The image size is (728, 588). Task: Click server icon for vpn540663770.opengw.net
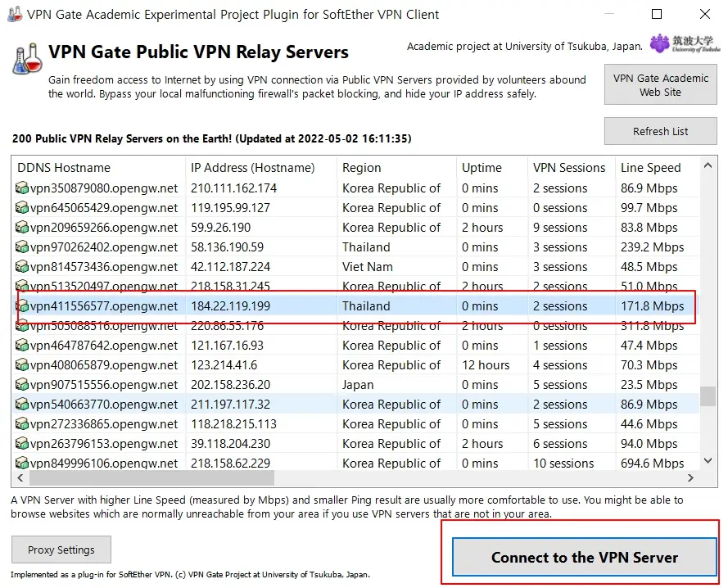point(22,404)
